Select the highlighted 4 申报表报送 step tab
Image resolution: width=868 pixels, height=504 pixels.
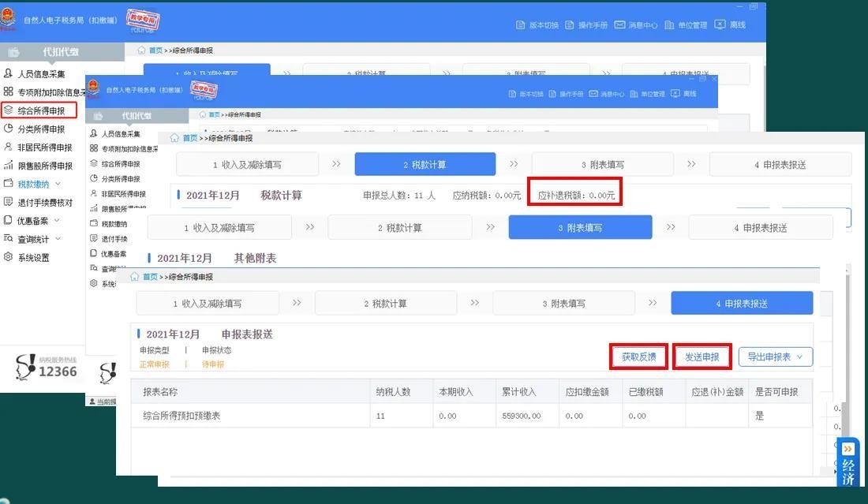click(742, 304)
